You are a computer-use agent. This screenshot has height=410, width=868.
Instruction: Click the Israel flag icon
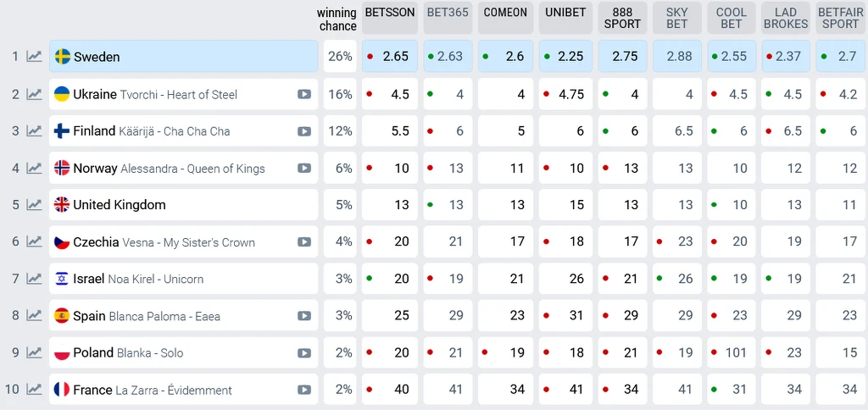62,279
